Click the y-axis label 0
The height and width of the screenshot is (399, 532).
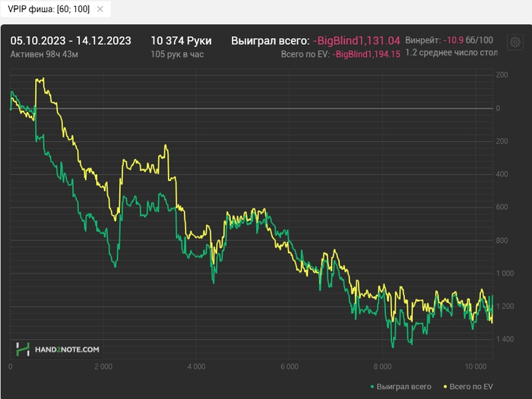(498, 109)
